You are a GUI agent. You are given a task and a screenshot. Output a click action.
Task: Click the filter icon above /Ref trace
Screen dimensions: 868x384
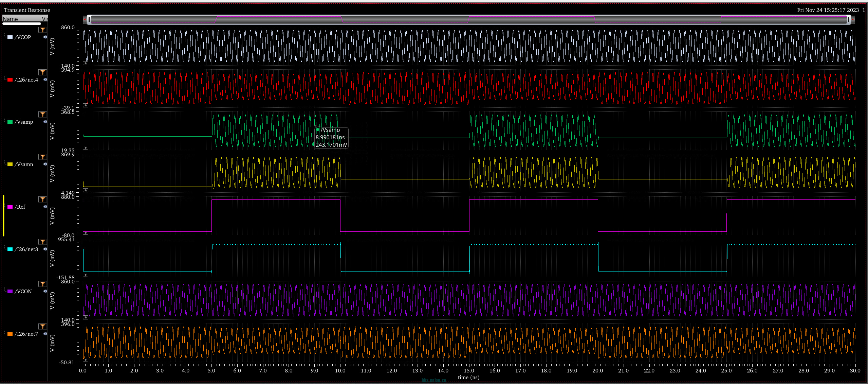tap(42, 199)
